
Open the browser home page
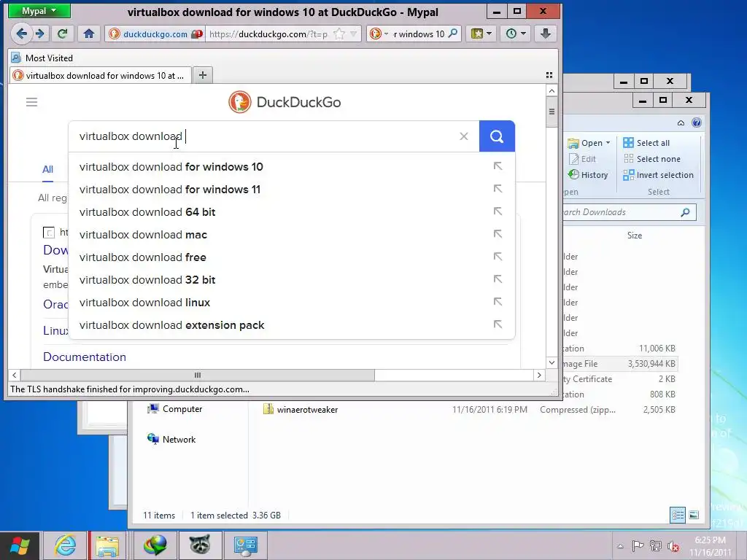click(x=88, y=34)
